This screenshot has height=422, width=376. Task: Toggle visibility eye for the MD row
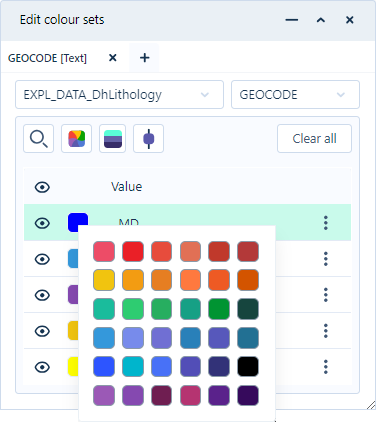[x=42, y=223]
